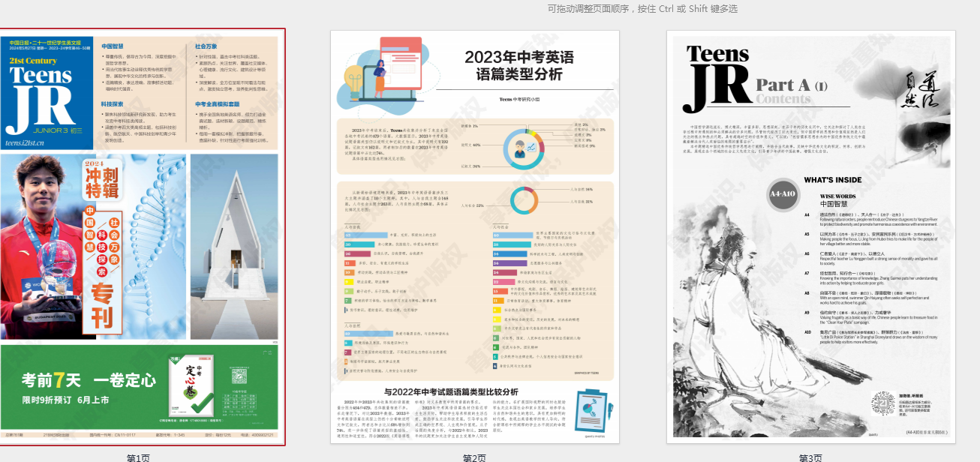Click the 第2页 page label

474,457
